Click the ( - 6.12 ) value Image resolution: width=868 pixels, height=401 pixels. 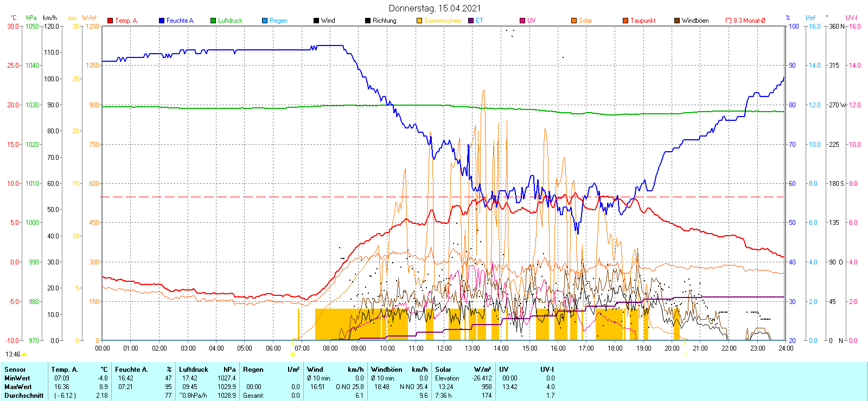(65, 396)
